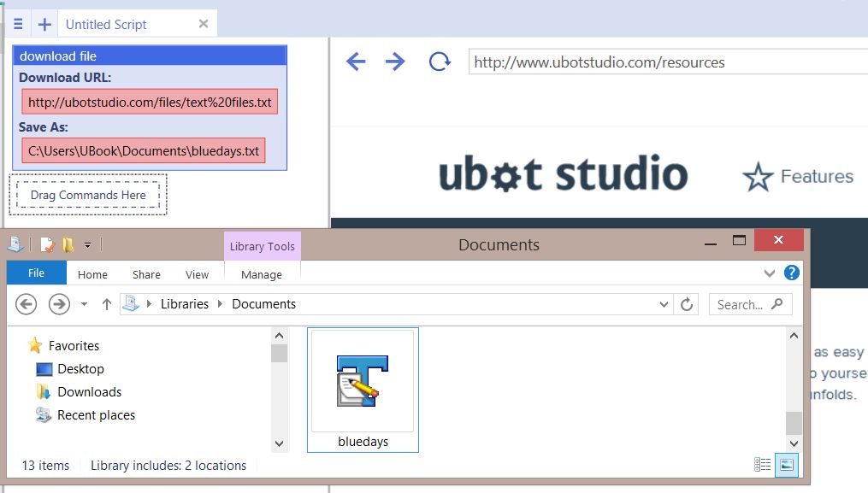The width and height of the screenshot is (868, 493).
Task: Select Recent places in navigation pane
Action: pos(96,415)
